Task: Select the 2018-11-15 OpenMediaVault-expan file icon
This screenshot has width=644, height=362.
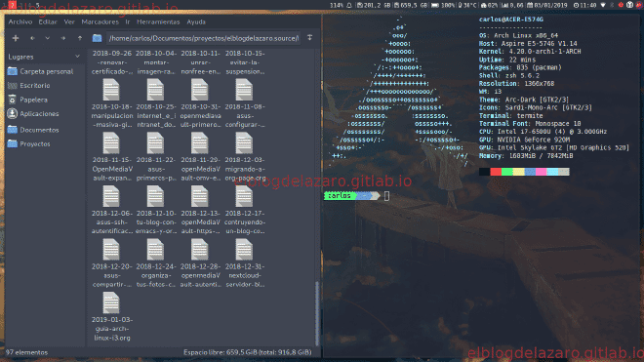Action: (x=111, y=143)
